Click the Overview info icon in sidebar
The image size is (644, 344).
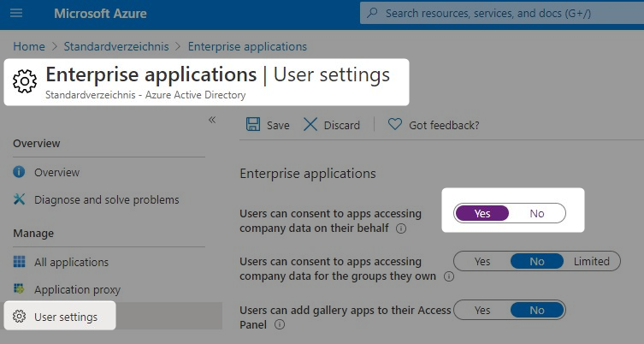20,172
